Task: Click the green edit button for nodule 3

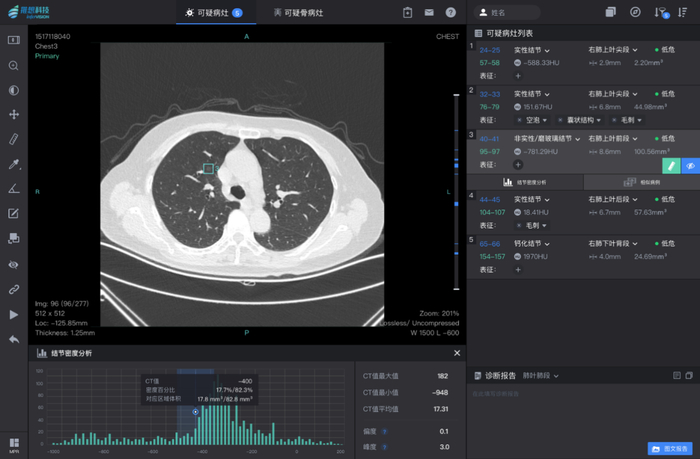Action: [x=671, y=166]
